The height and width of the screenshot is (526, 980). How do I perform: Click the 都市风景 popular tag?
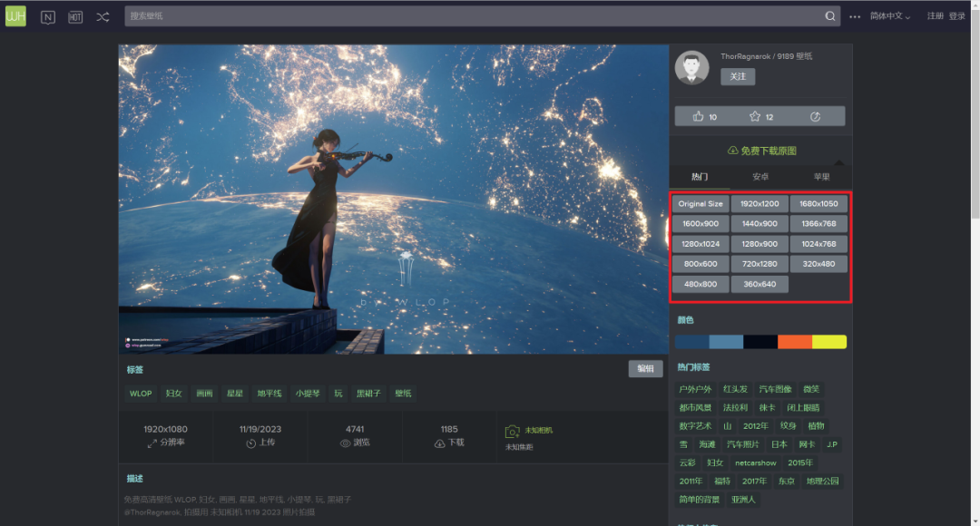[x=695, y=408]
